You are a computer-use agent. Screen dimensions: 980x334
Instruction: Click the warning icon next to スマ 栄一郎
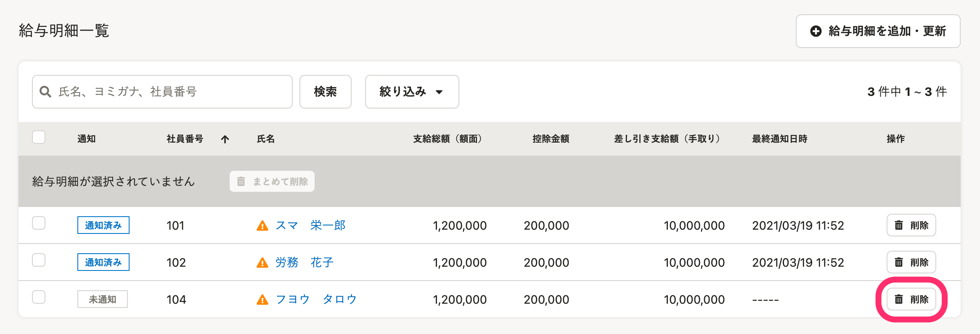[x=262, y=226]
